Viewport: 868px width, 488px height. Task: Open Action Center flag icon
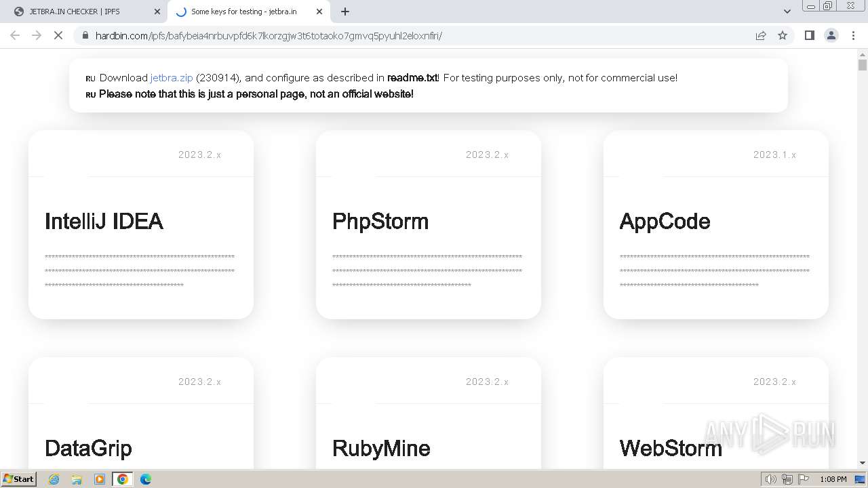coord(804,479)
